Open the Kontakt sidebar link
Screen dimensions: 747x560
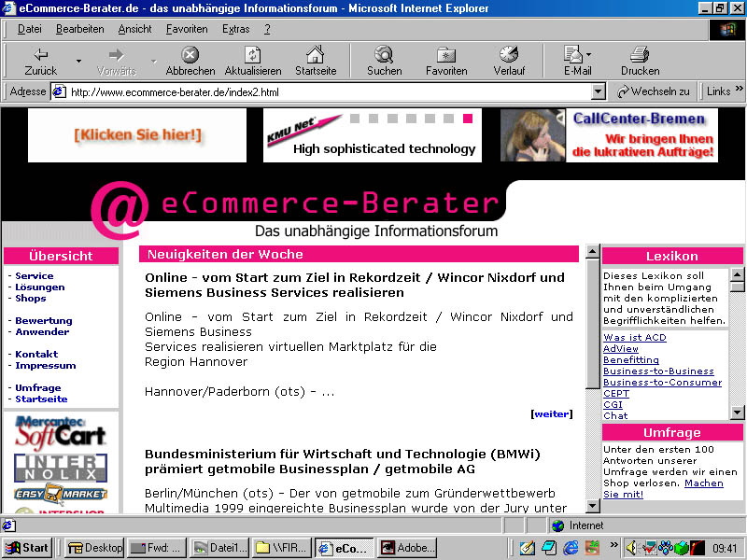(36, 354)
